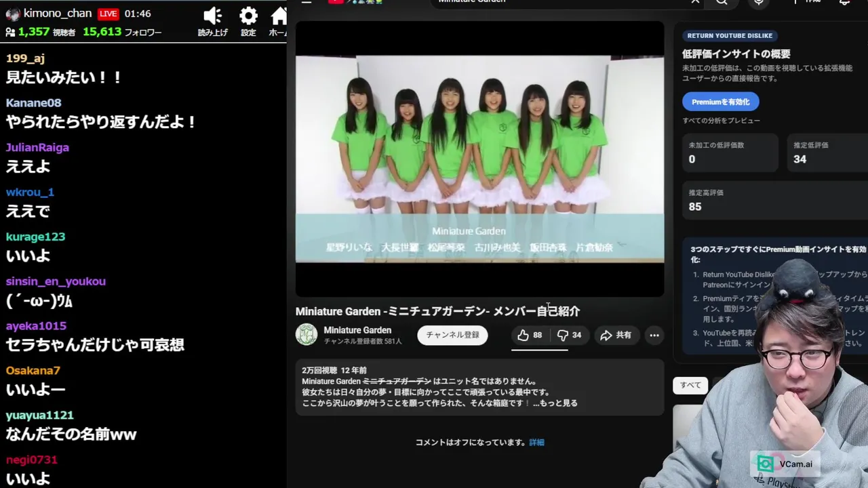Open 設定 gear icon in chat overlay
868x488 pixels.
(x=249, y=16)
